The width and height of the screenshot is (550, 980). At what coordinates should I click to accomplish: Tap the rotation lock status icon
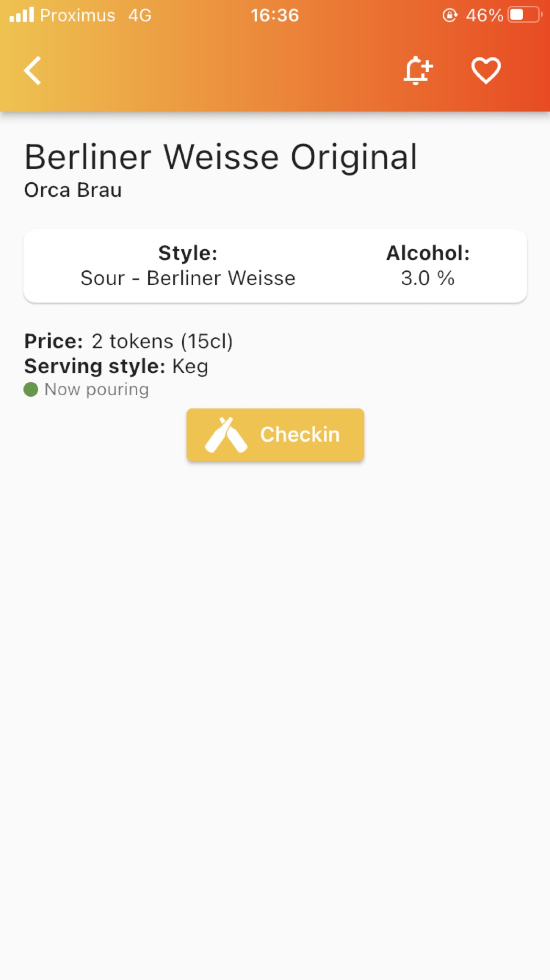tap(450, 15)
